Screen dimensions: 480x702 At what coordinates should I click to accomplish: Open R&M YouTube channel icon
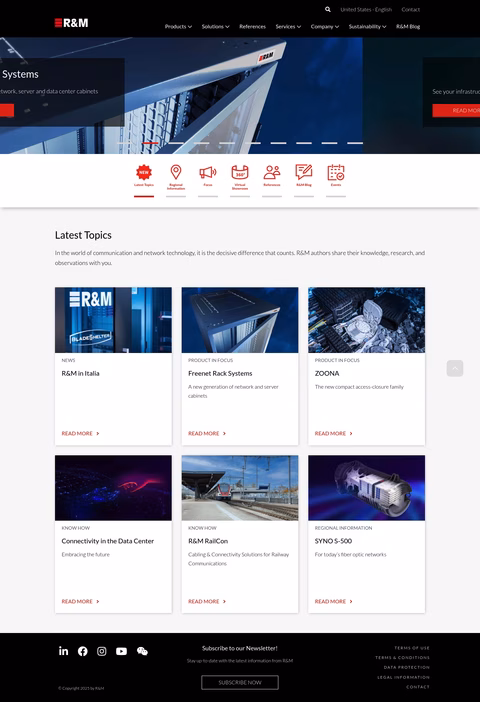pos(121,651)
